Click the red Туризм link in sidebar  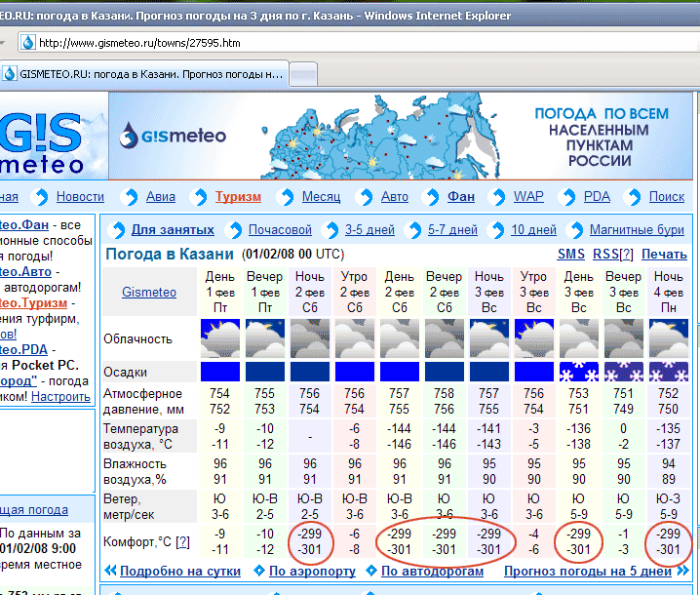tap(33, 302)
